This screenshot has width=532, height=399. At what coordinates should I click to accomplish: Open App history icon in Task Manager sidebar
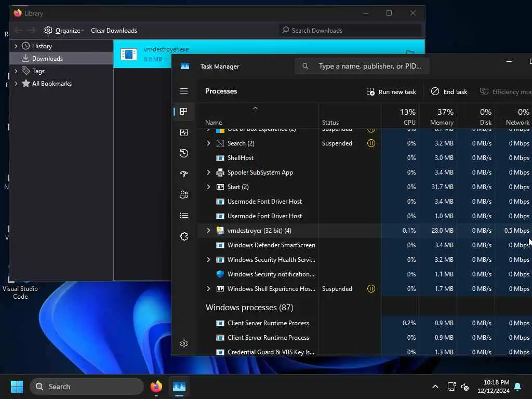pos(184,153)
